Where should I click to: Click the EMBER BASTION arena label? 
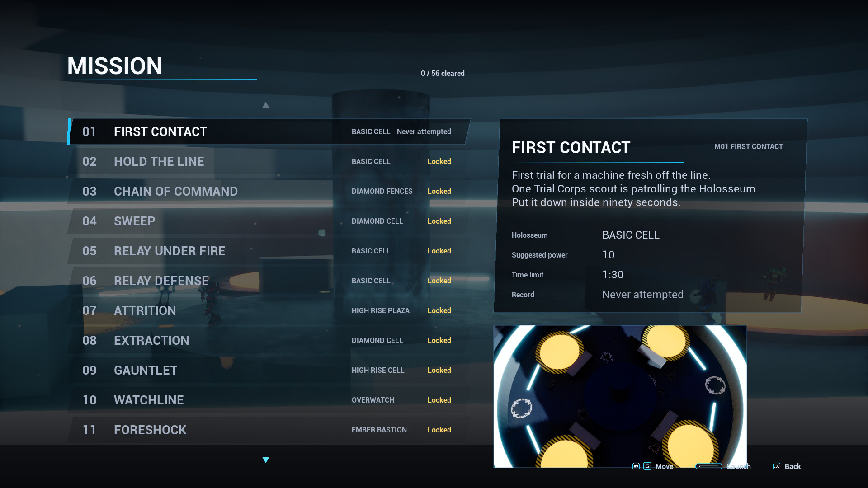coord(379,430)
